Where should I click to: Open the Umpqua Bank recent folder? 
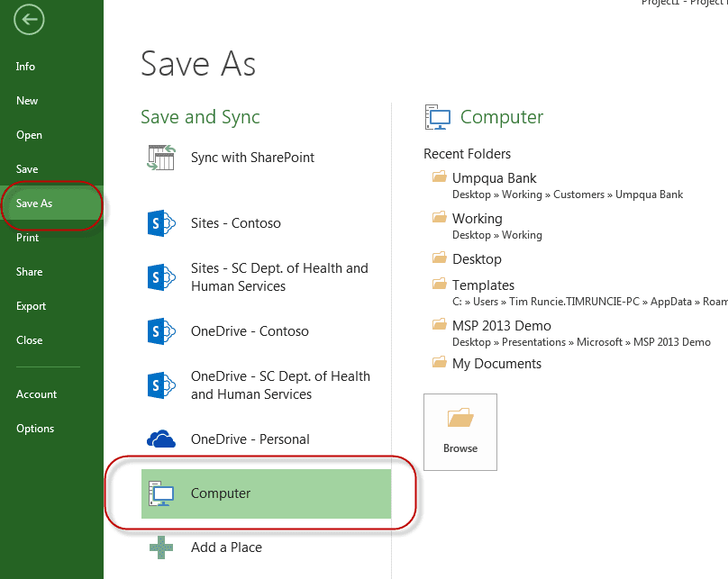(x=494, y=178)
